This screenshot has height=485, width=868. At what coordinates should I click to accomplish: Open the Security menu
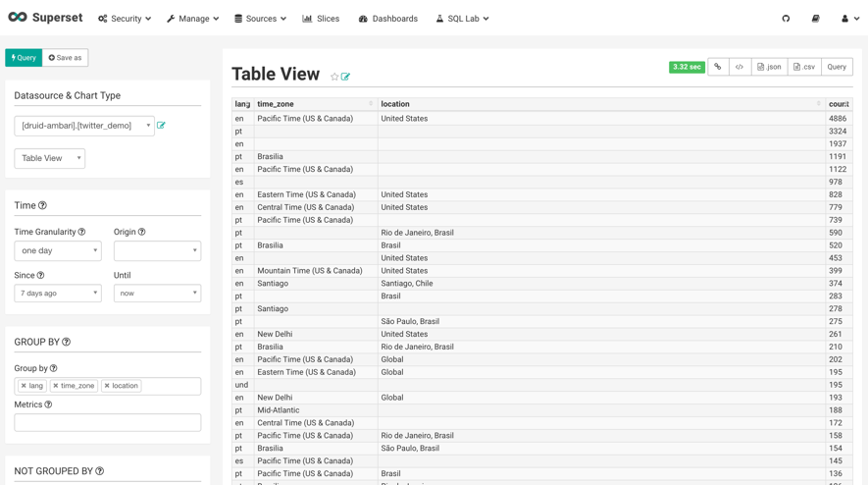point(125,19)
